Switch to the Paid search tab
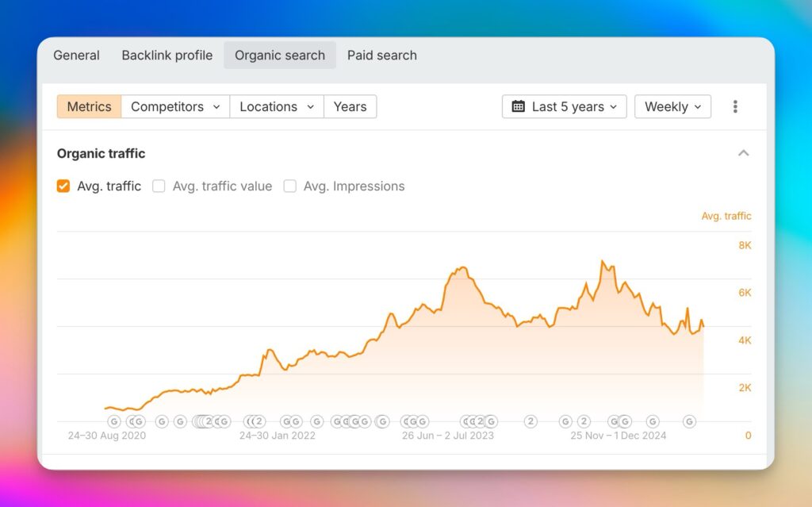The image size is (812, 507). [381, 56]
